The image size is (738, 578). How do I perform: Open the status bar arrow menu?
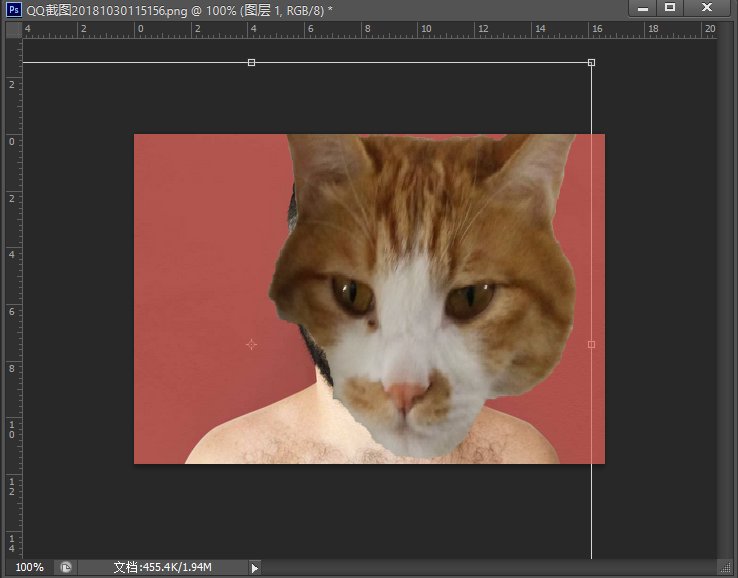pyautogui.click(x=254, y=568)
